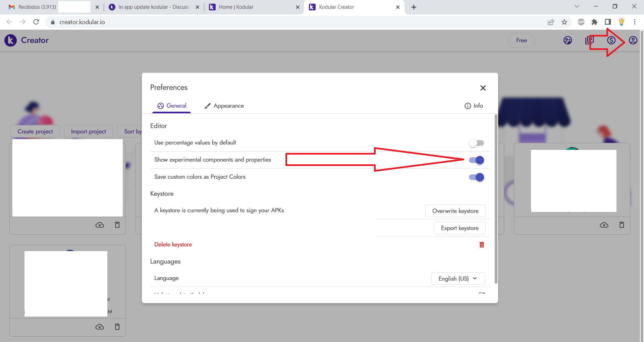The image size is (644, 342).
Task: Click the Kodular Creator logo
Action: (11, 40)
